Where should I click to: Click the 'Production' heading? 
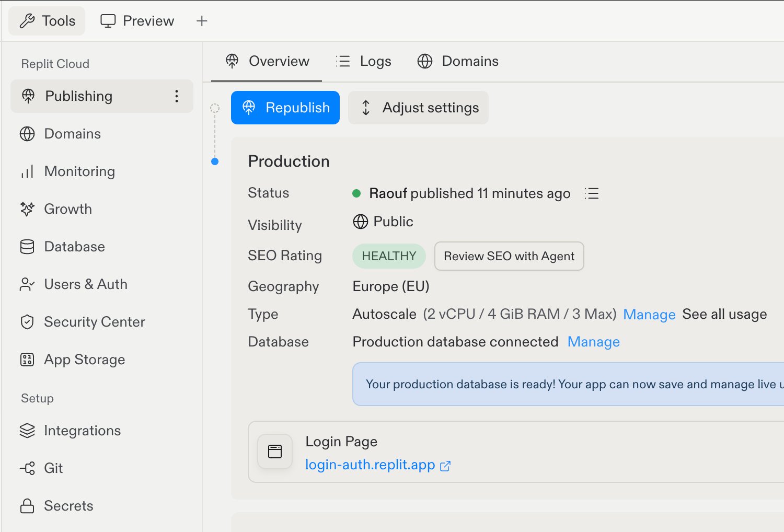click(289, 161)
